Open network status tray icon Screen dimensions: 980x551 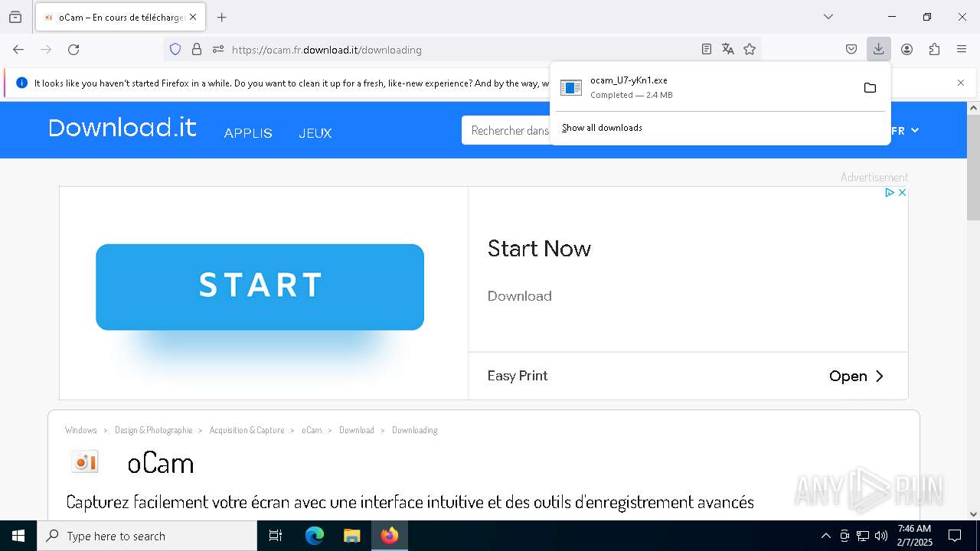coord(863,536)
